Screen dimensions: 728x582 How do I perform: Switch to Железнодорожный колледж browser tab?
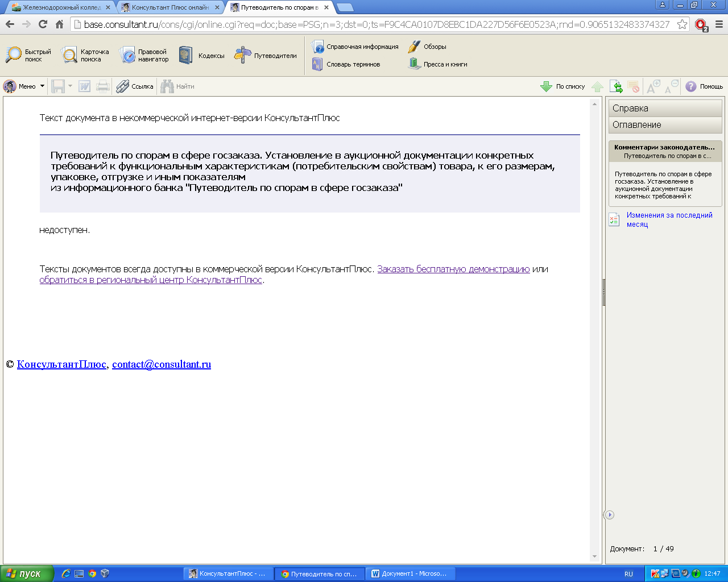(60, 7)
